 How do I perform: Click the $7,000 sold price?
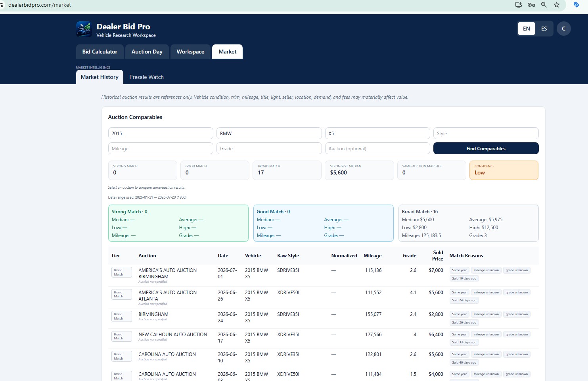point(436,270)
